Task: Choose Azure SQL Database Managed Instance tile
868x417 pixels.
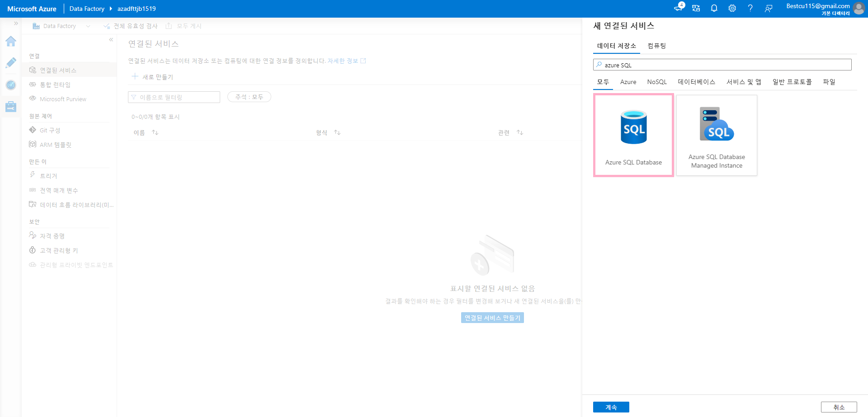Action: (717, 135)
